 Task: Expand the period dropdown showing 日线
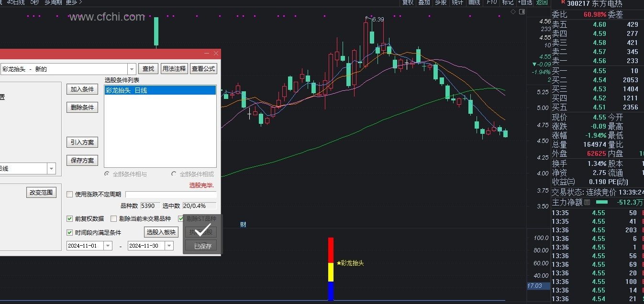pos(51,168)
